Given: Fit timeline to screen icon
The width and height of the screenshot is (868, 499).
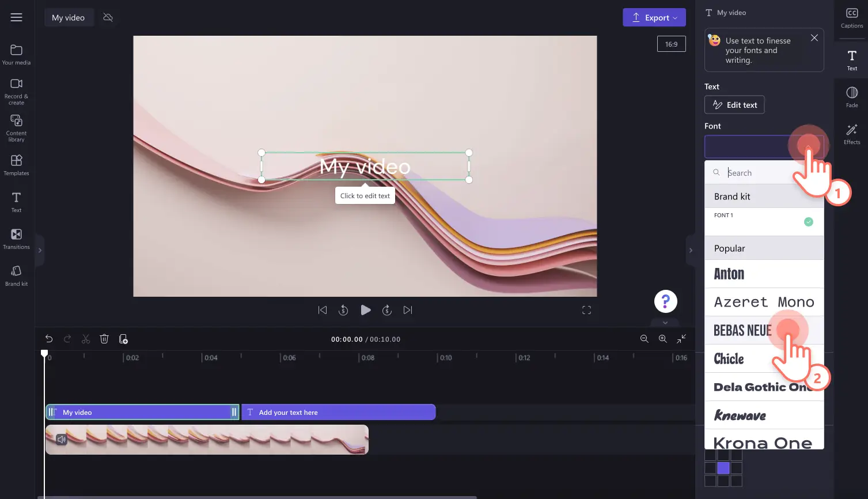Looking at the screenshot, I should click(681, 339).
